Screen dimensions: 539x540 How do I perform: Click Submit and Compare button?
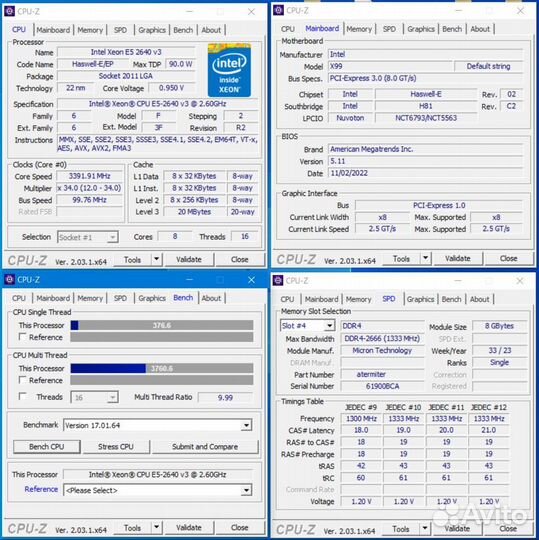pos(205,446)
